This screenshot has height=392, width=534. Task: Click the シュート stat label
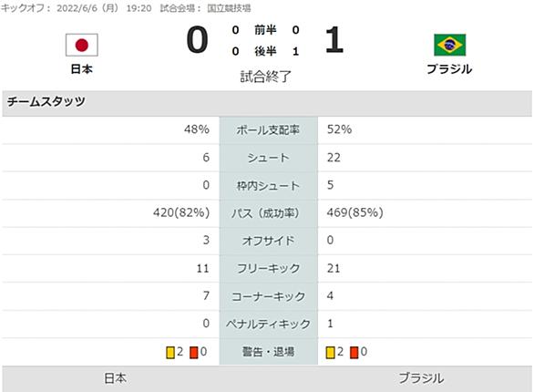tap(268, 158)
